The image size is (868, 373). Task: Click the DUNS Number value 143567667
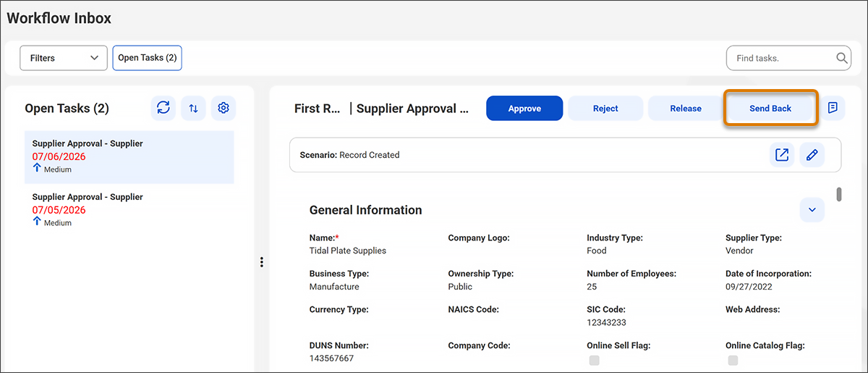tap(331, 359)
